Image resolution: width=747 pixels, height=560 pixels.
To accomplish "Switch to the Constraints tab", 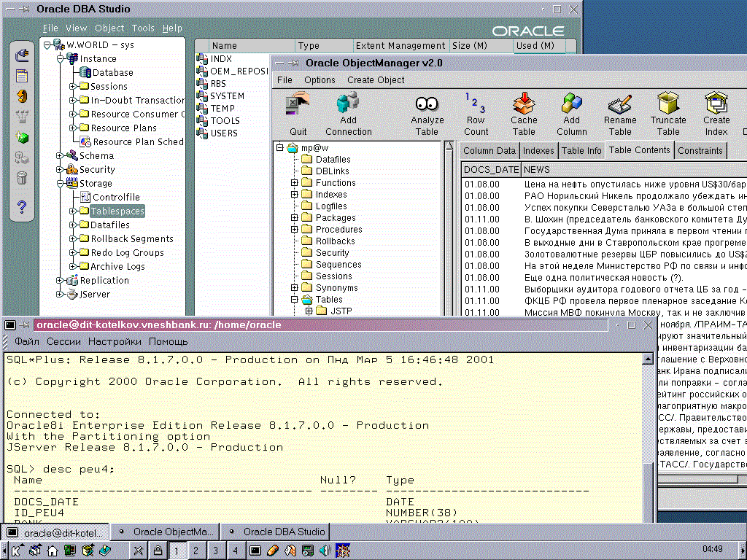I will click(x=700, y=150).
